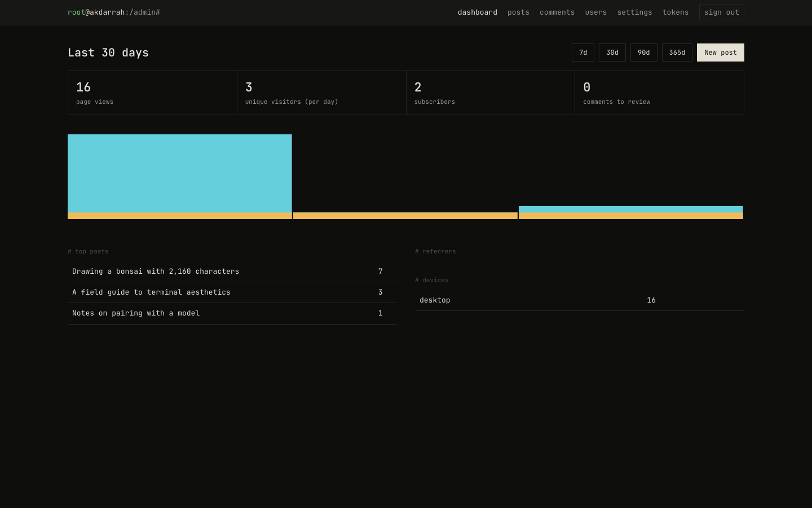Click the sign out button
Image resolution: width=812 pixels, height=508 pixels.
pos(721,12)
